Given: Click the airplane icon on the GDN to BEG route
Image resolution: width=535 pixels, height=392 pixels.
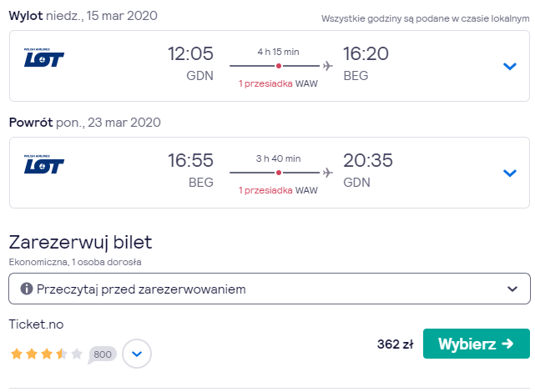Looking at the screenshot, I should coord(327,66).
